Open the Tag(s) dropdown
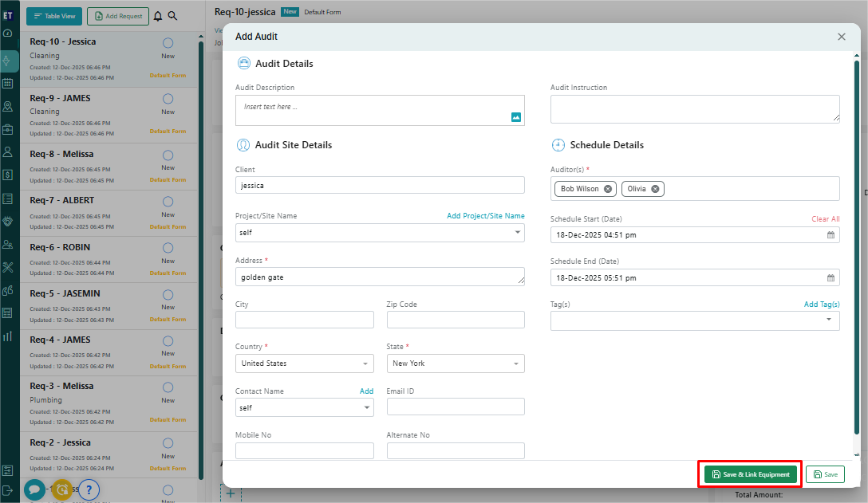 (x=828, y=320)
